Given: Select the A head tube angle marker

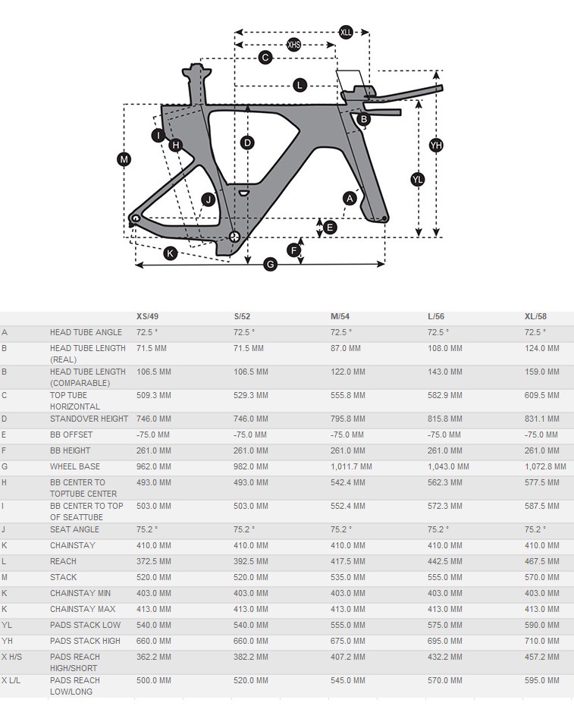Looking at the screenshot, I should 350,199.
